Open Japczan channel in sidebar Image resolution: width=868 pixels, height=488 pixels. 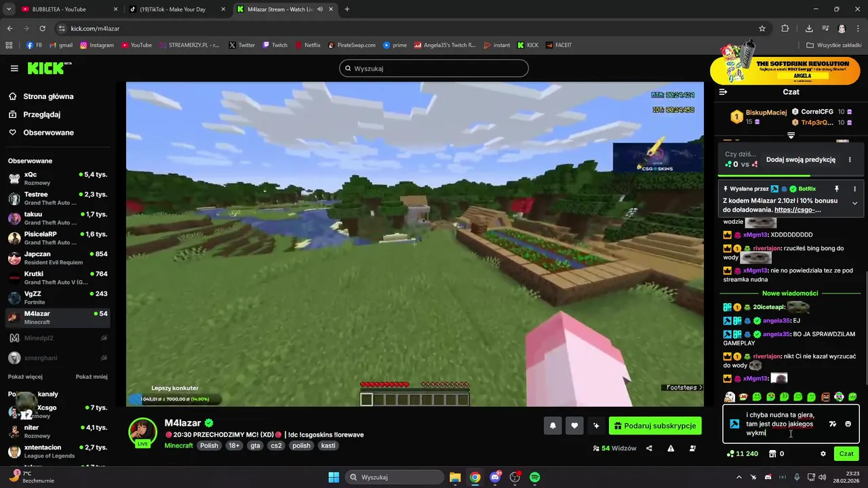pyautogui.click(x=58, y=258)
